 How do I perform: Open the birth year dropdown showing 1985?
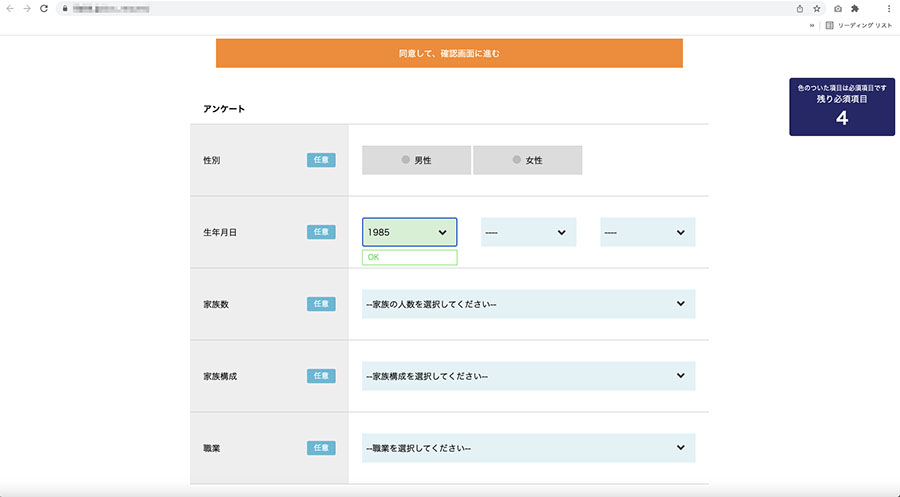point(409,232)
